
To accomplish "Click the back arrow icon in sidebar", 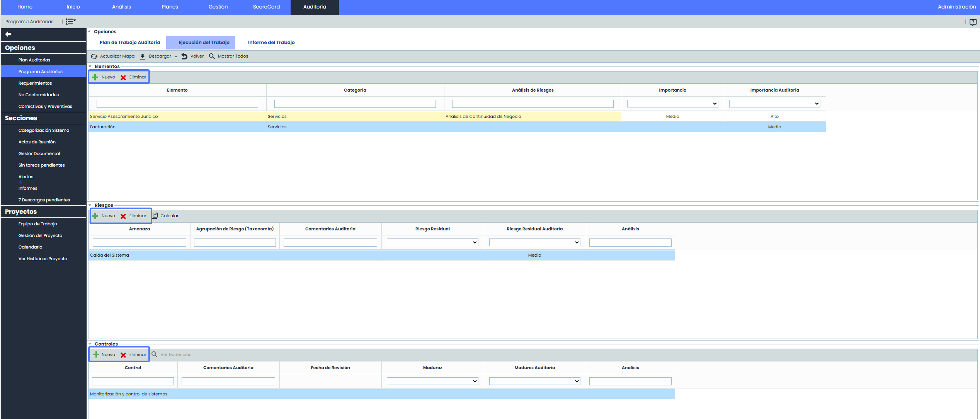I will point(8,34).
